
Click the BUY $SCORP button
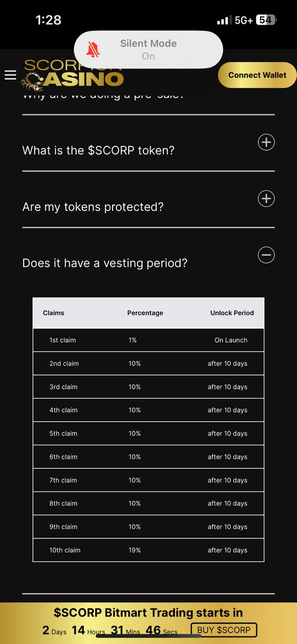click(224, 630)
